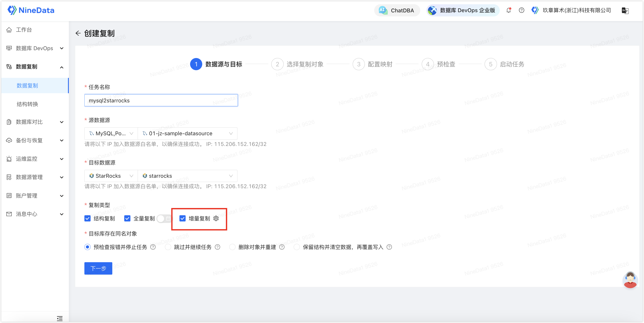Open the target type StarRocks dropdown
644x323 pixels.
[x=111, y=176]
